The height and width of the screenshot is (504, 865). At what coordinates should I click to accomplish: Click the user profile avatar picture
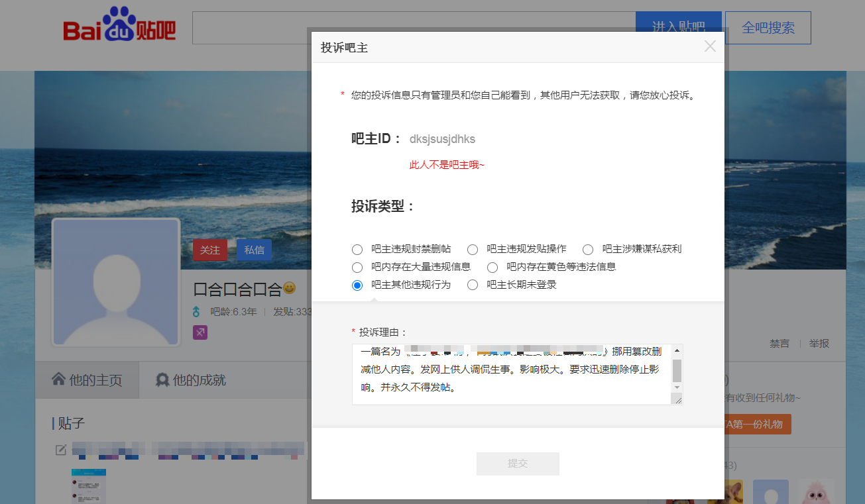(x=116, y=282)
